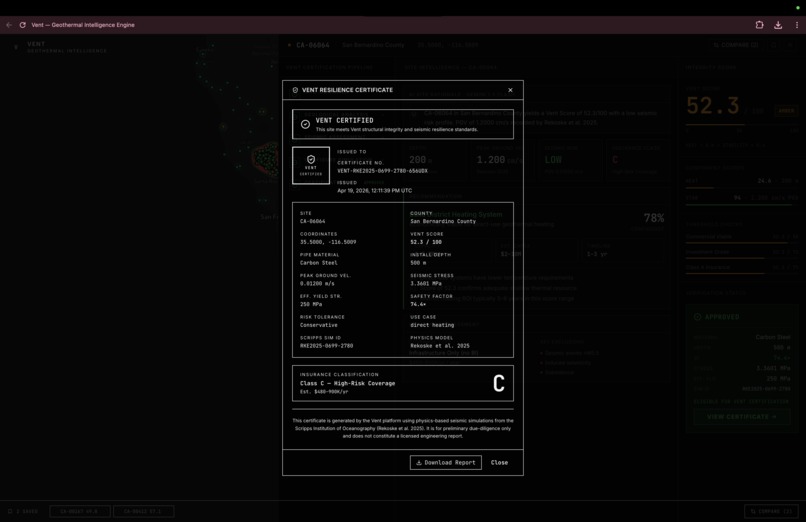Screen dimensions: 806x522
Task: Open the browser extensions puzzle icon
Action: [759, 25]
